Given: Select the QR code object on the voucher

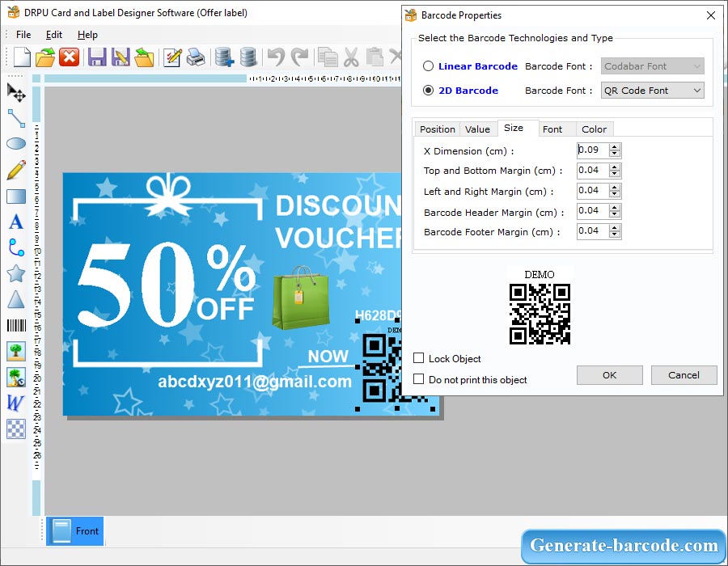Looking at the screenshot, I should pos(382,367).
